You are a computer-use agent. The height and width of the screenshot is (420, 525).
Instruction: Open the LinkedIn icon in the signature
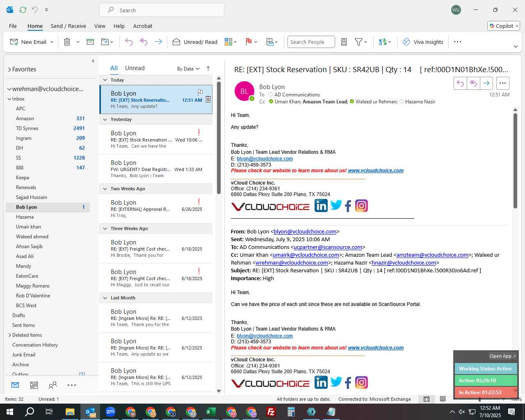[x=321, y=205]
